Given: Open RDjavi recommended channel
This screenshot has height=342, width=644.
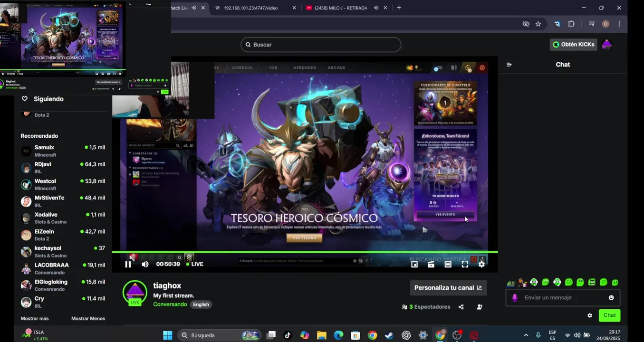Looking at the screenshot, I should tap(63, 168).
